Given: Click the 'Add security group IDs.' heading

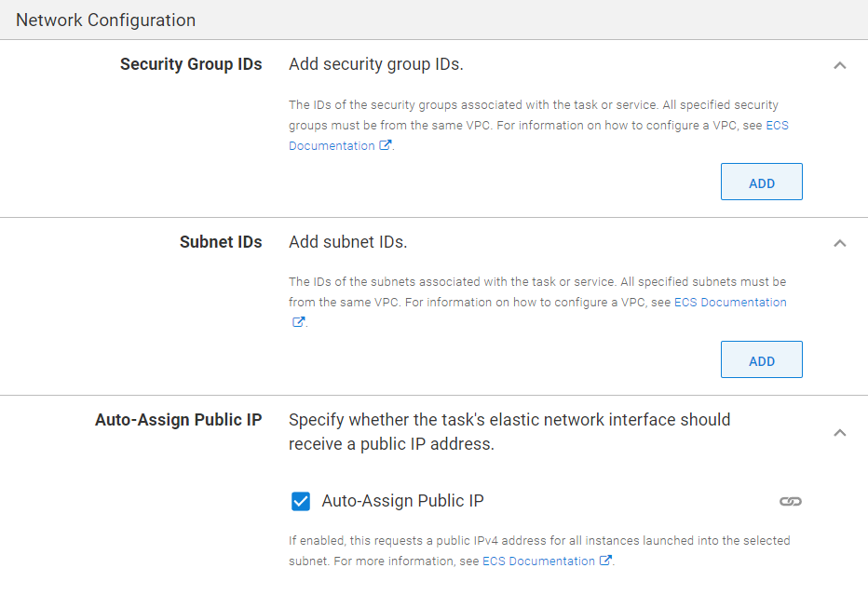Looking at the screenshot, I should point(376,64).
